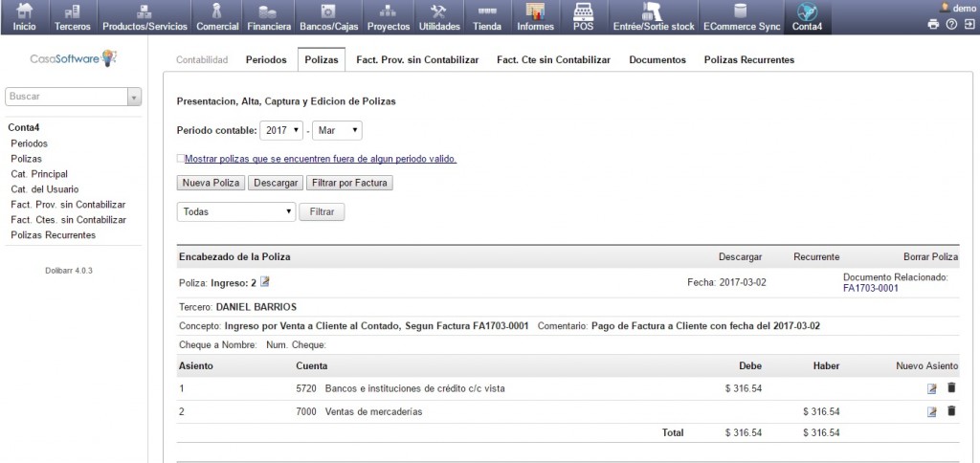The width and height of the screenshot is (980, 463).
Task: Delete asiento 1 for account 5720
Action: coord(951,388)
